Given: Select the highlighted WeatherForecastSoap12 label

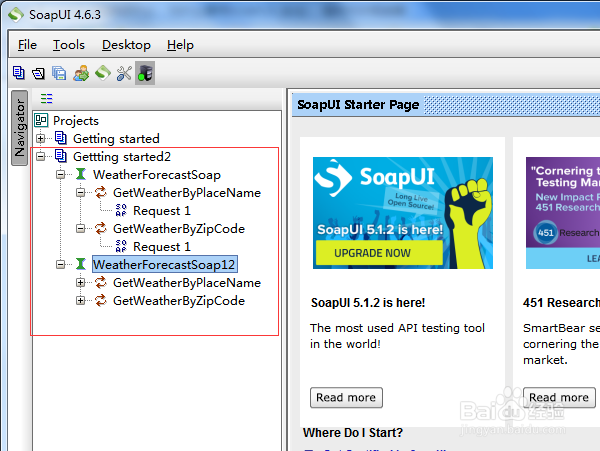Looking at the screenshot, I should [x=165, y=264].
